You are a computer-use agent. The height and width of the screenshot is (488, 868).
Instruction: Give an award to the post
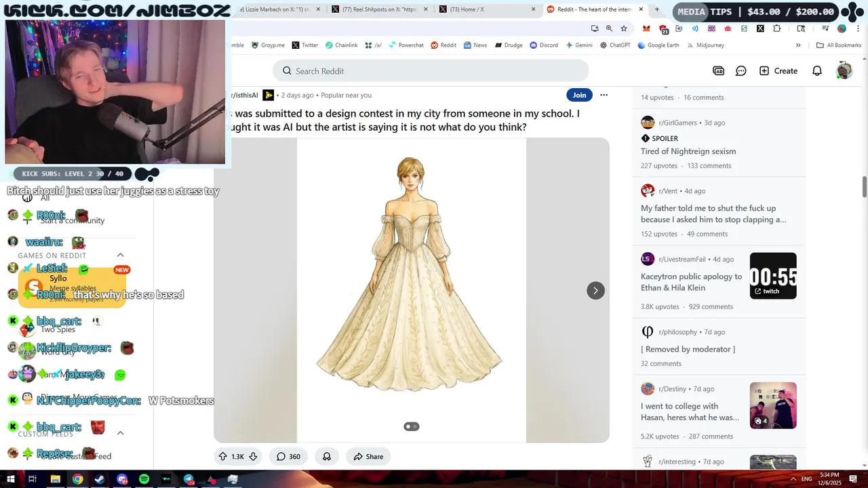(326, 456)
